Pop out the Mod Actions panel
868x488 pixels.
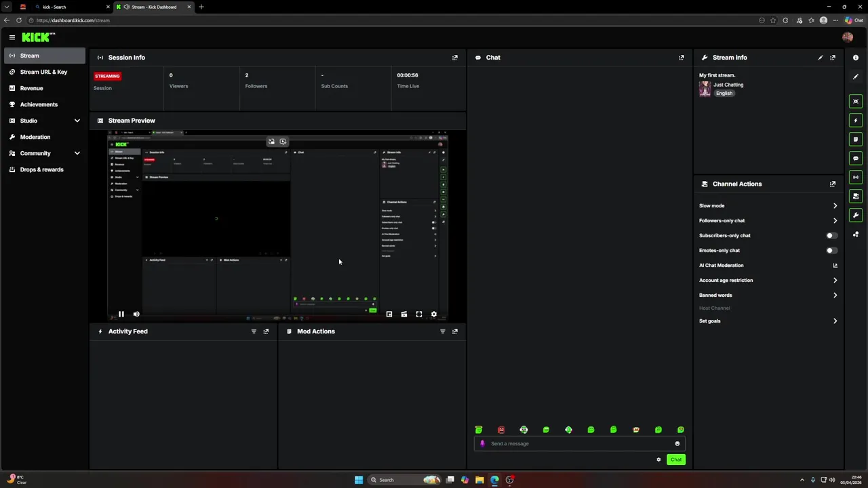pyautogui.click(x=455, y=331)
